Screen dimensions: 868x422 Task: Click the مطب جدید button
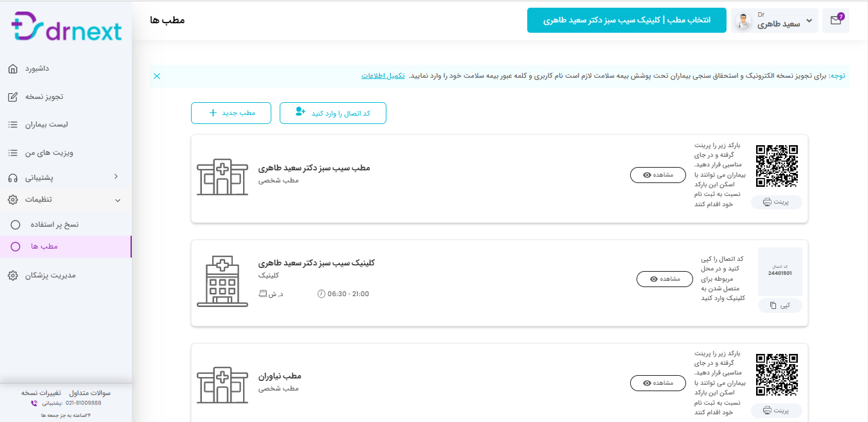[231, 113]
